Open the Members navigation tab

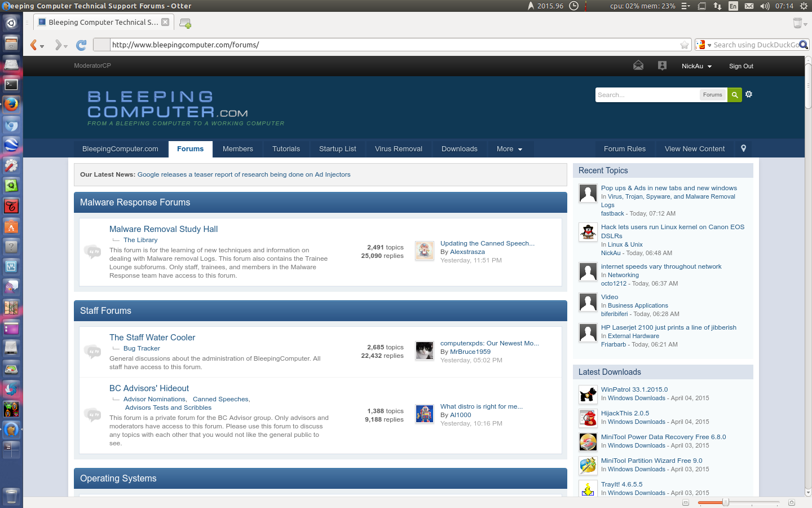click(x=238, y=149)
